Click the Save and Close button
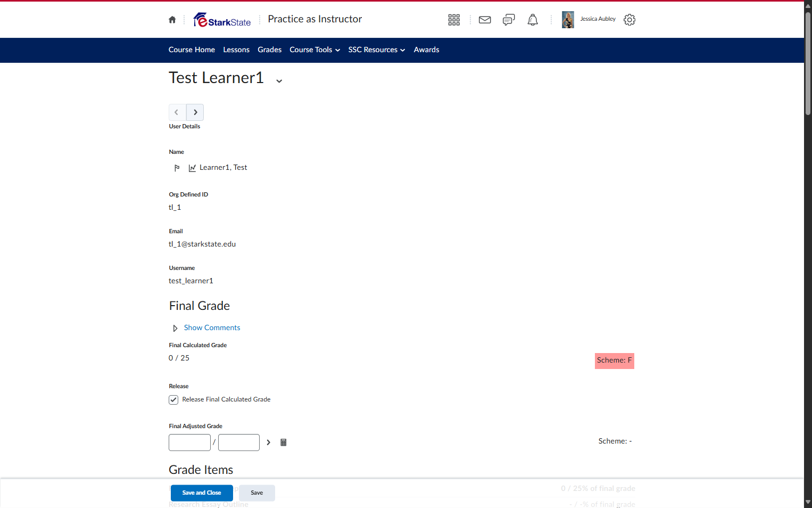Screen dimensions: 812x508 click(x=202, y=493)
